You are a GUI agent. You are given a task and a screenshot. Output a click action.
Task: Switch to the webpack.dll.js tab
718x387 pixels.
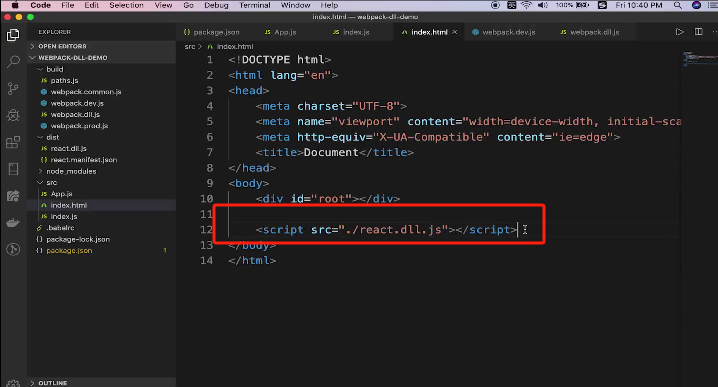point(590,32)
